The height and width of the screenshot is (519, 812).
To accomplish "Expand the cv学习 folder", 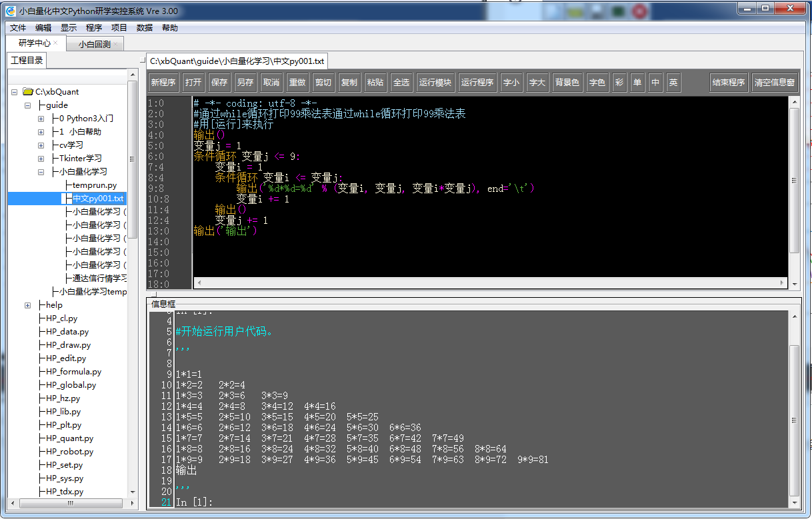I will [41, 145].
